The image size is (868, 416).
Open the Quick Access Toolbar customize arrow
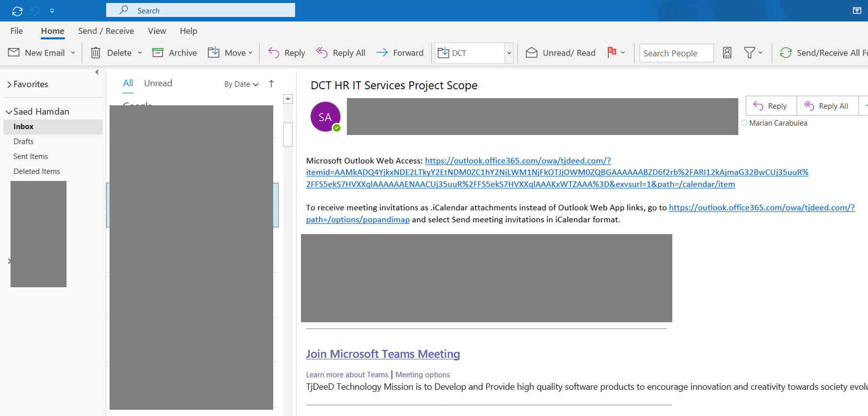point(52,11)
